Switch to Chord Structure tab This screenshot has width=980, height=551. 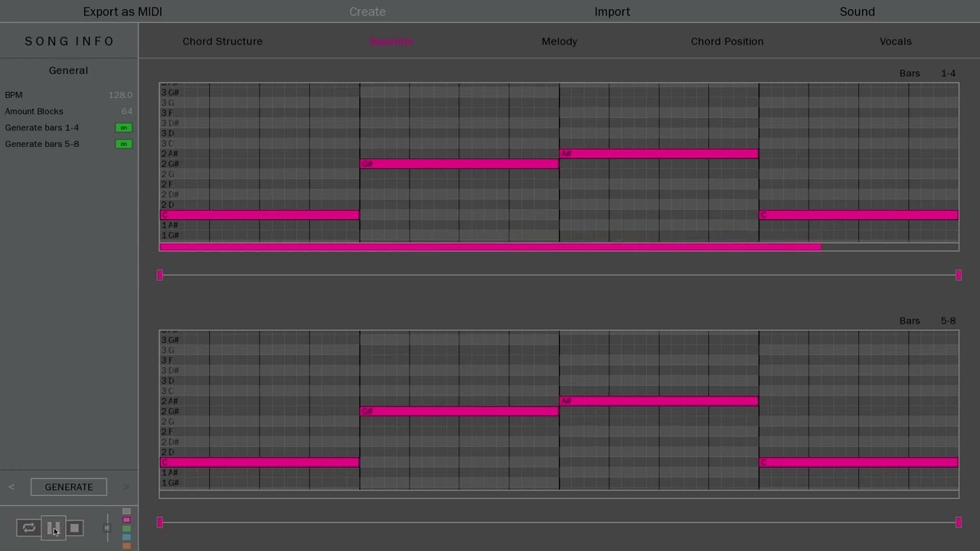222,41
